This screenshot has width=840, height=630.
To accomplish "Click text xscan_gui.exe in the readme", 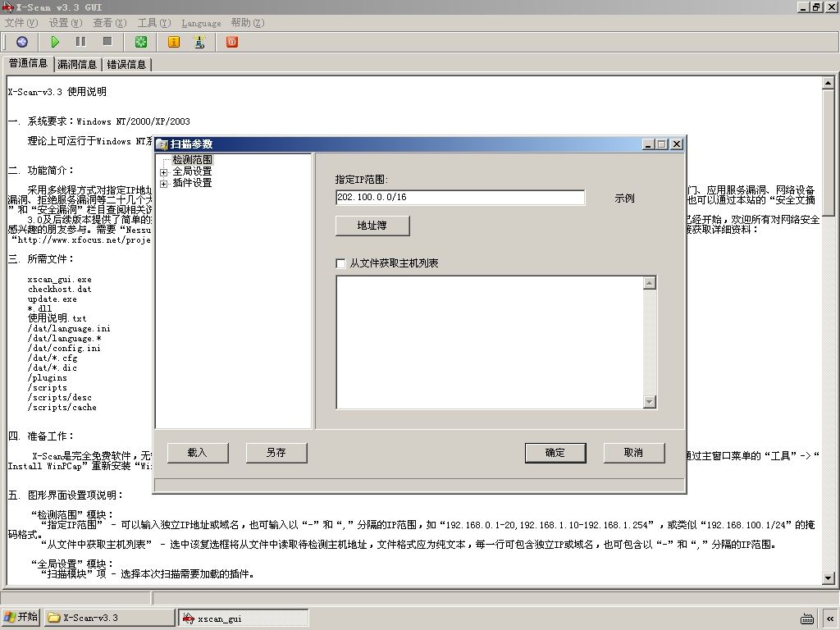I will point(59,279).
